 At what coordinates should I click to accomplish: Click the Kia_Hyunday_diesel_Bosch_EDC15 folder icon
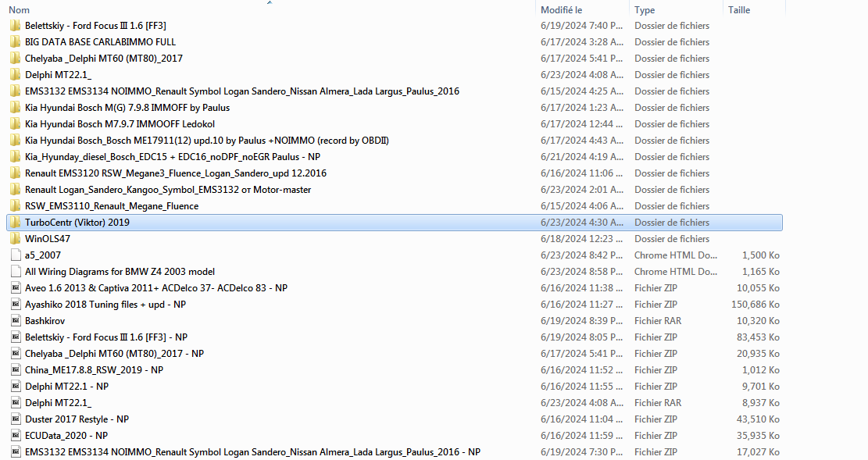(16, 157)
